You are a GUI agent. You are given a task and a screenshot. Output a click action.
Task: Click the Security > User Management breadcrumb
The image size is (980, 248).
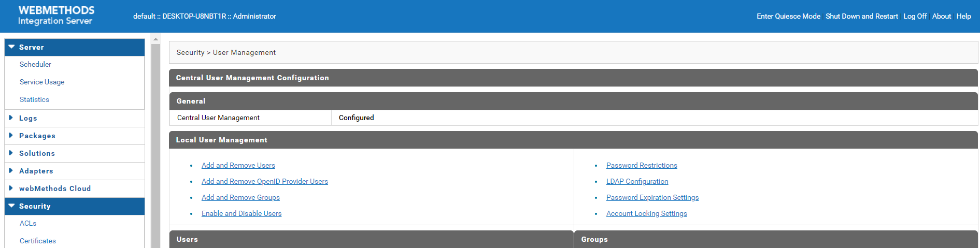(x=226, y=52)
